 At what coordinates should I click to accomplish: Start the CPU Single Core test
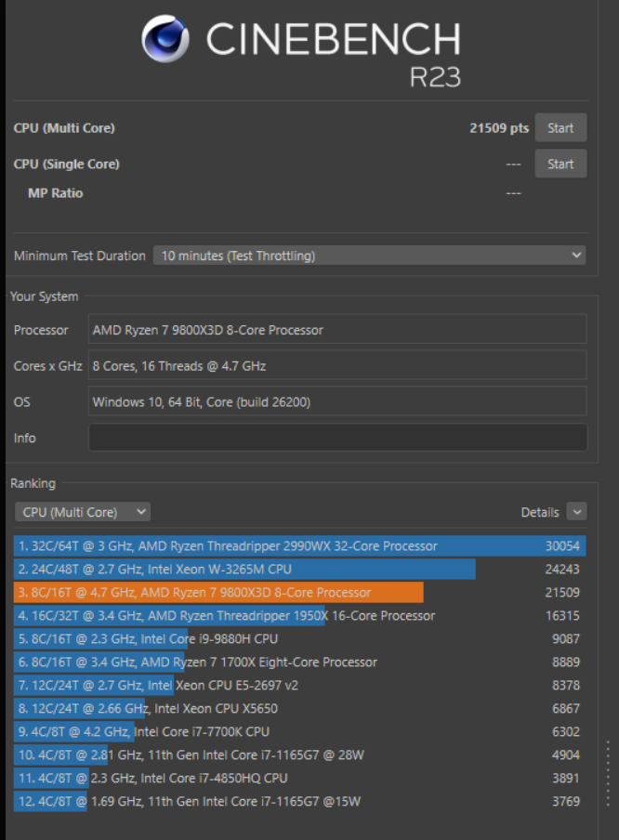coord(560,164)
